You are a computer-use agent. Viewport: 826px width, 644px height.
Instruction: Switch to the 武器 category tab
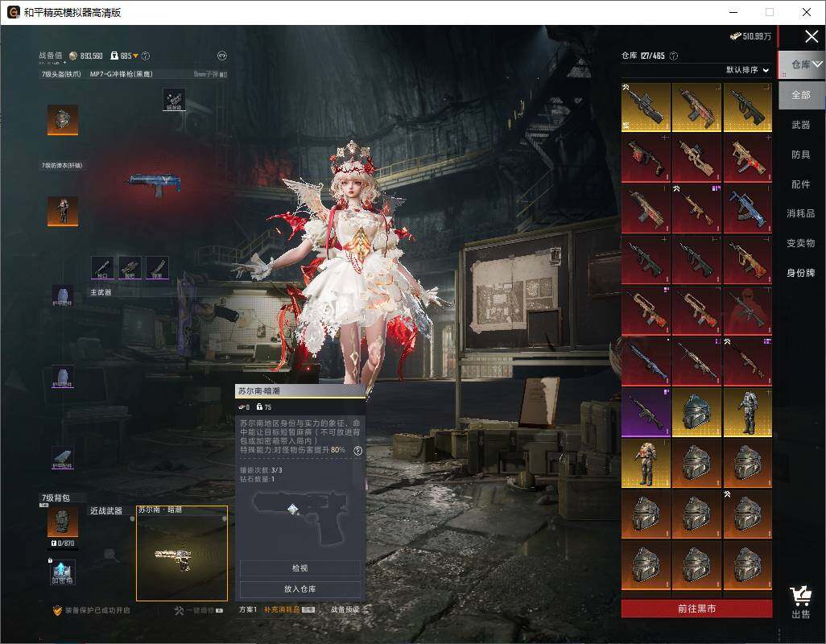point(801,125)
